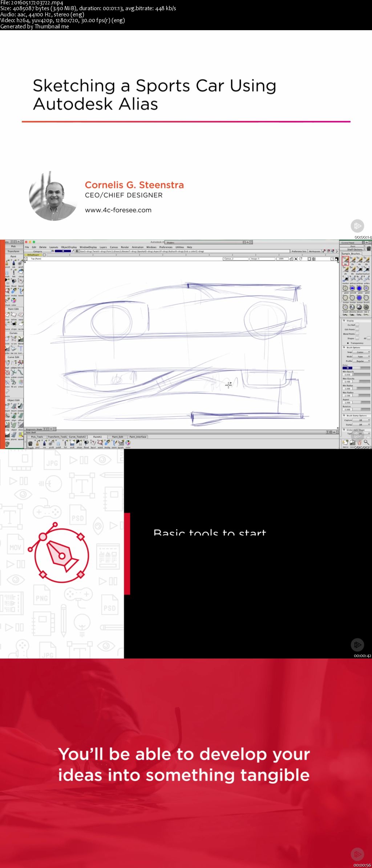Toggle the Shapes display checkbox
372x868 pixels.
[x=357, y=338]
